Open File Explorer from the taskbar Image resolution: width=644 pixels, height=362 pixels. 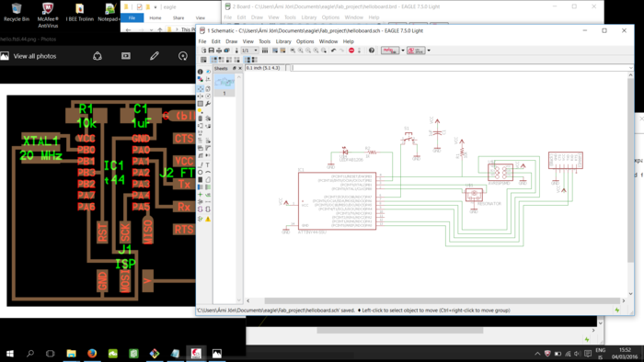coord(72,353)
